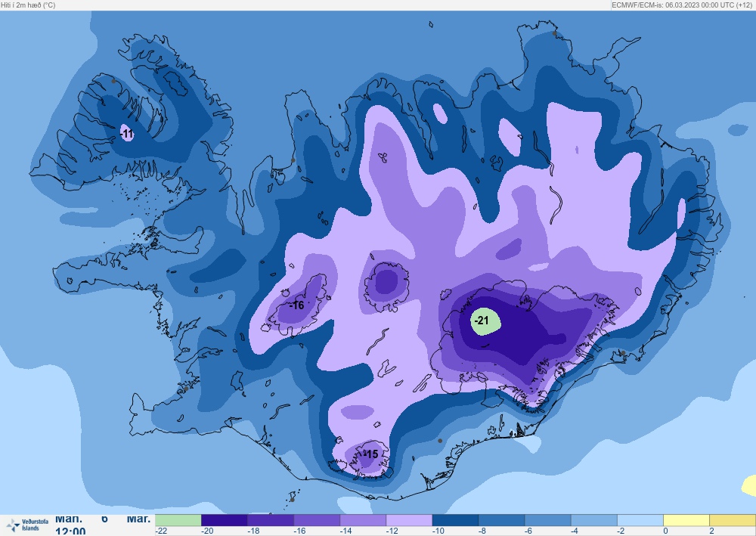Click the pale yellow 0 to 2 legend swatch
Screen dimensions: 756x536
tap(687, 520)
